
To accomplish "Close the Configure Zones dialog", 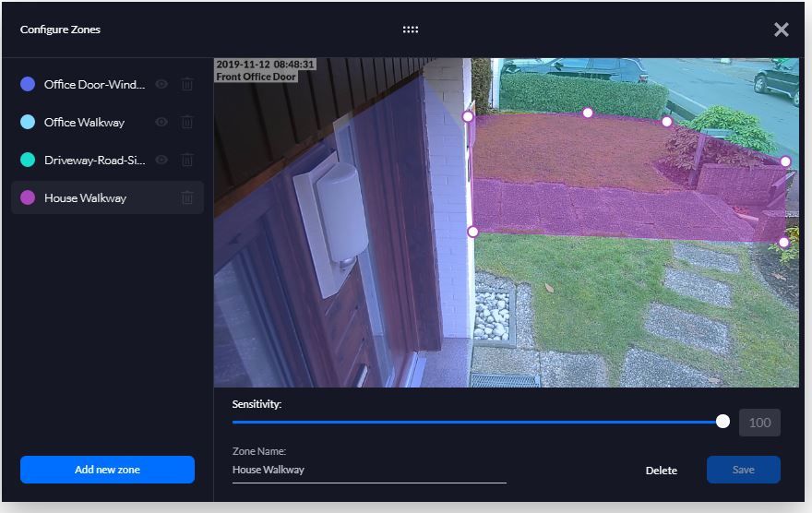I will 781,30.
